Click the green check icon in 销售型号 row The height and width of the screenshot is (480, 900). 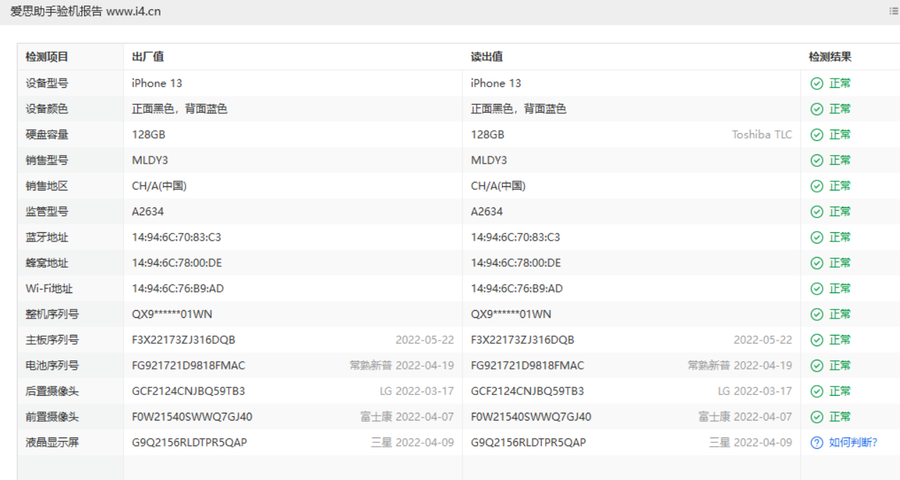817,161
